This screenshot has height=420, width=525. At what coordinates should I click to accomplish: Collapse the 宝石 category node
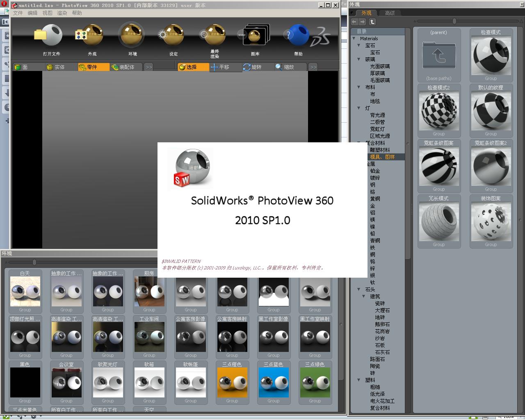[x=359, y=46]
